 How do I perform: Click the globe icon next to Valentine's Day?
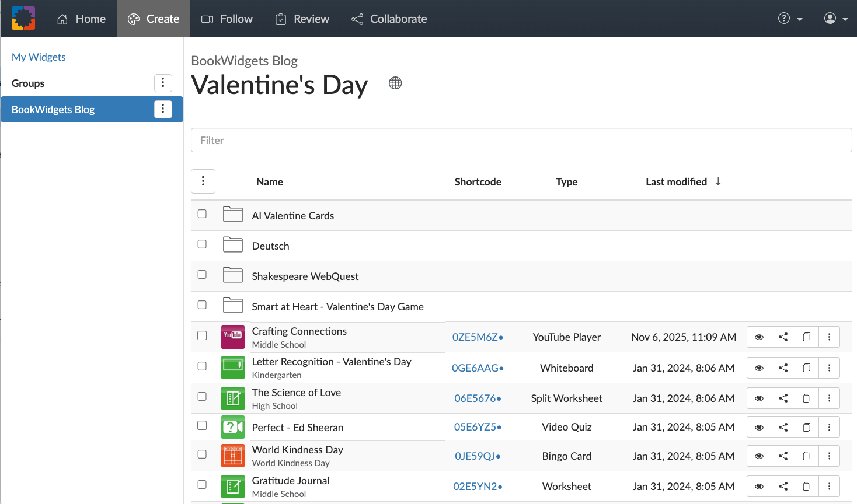click(395, 83)
